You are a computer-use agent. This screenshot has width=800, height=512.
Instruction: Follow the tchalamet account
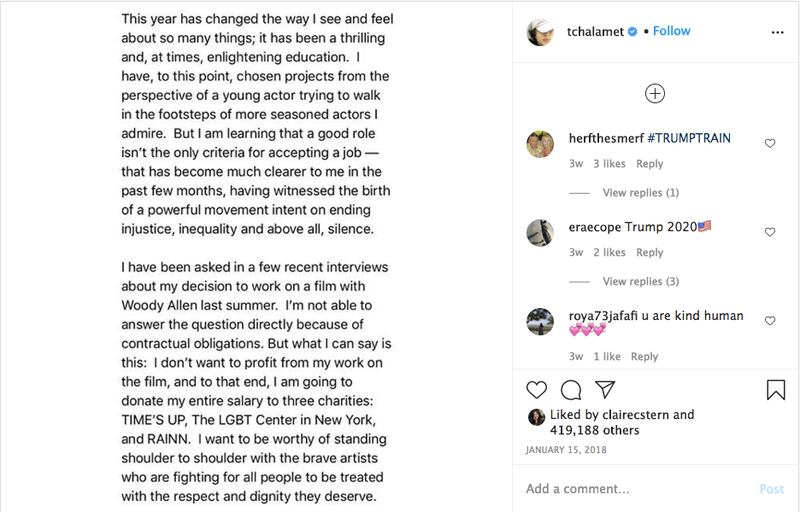click(671, 31)
